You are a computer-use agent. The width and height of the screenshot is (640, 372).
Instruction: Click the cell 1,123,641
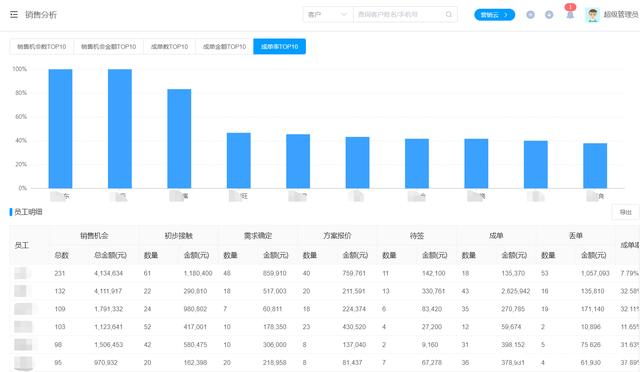(108, 327)
